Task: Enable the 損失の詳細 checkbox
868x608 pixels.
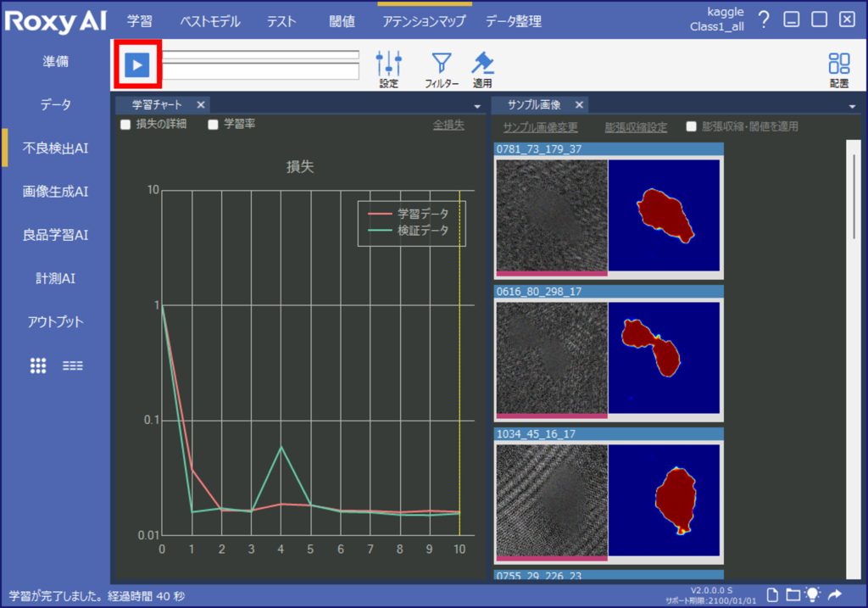Action: 125,125
